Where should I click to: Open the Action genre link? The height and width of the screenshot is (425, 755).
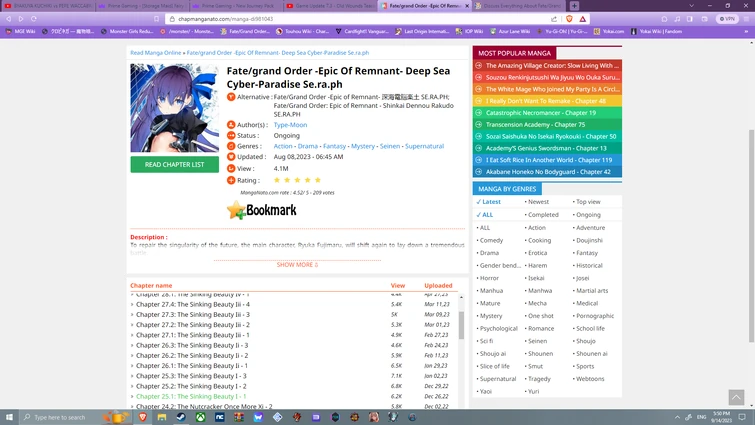(x=283, y=146)
